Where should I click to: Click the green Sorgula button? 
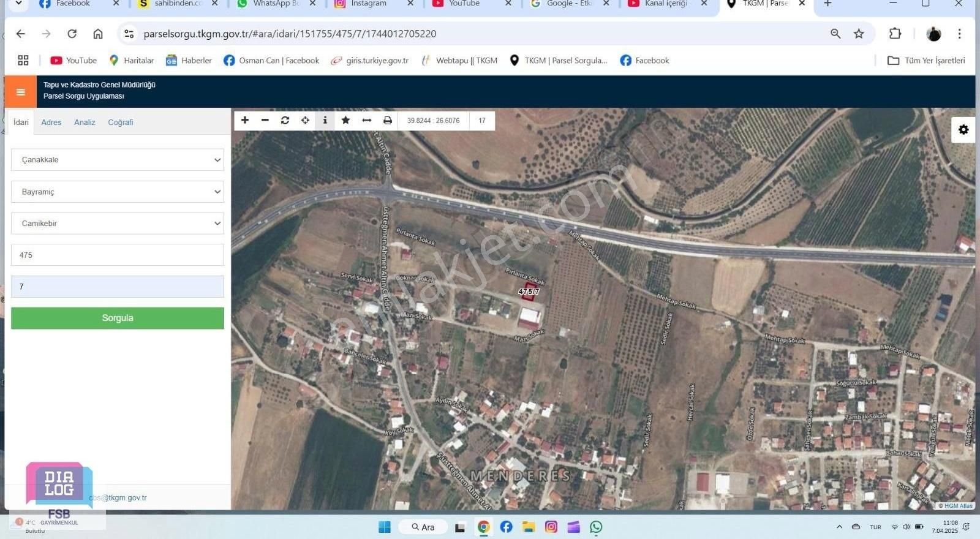pos(118,318)
